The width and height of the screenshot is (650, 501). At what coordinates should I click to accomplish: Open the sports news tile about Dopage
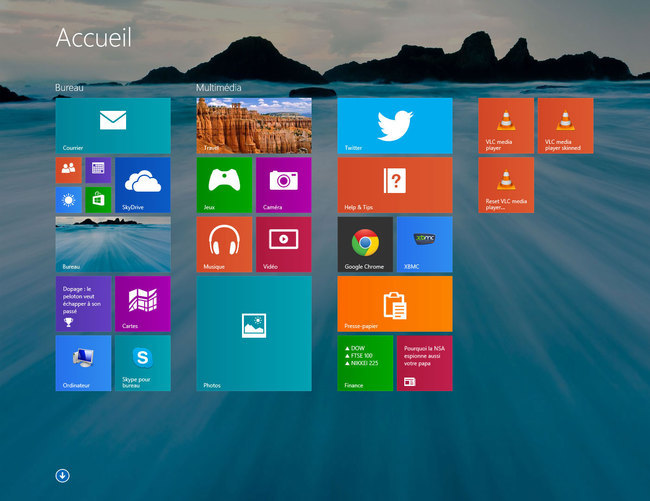(83, 304)
